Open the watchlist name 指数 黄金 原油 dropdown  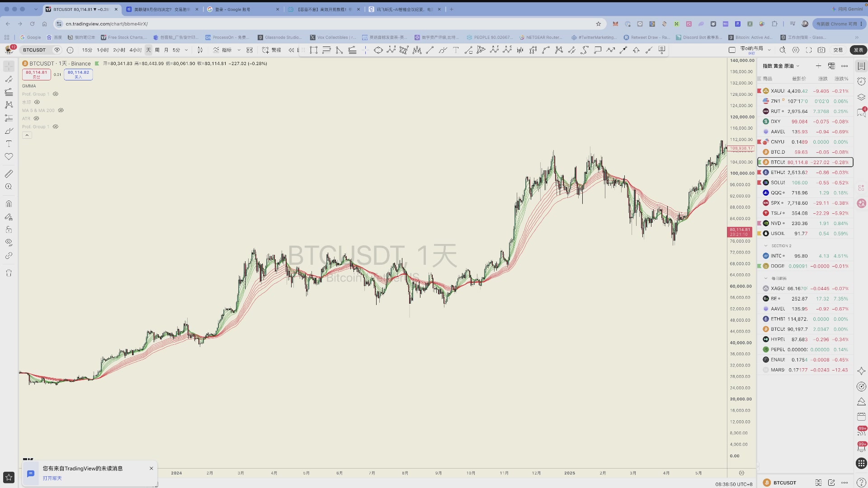click(x=781, y=66)
